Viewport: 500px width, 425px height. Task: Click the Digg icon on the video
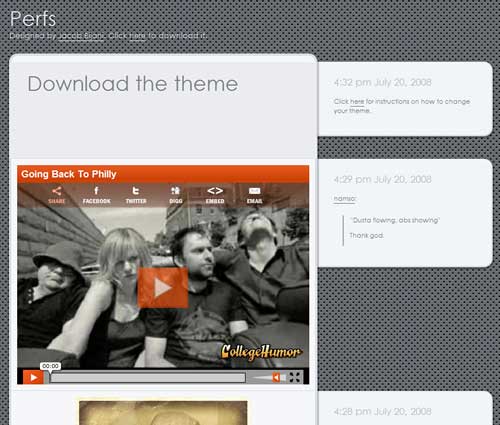[x=175, y=195]
